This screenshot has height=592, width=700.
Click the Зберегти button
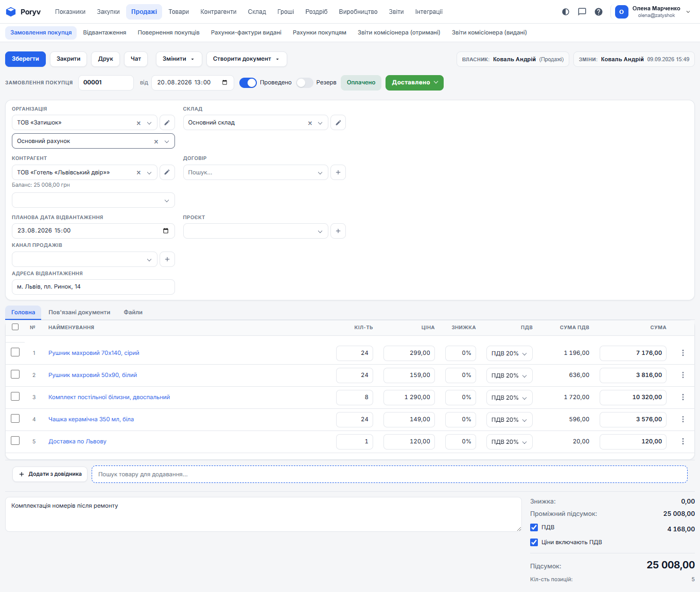(25, 59)
